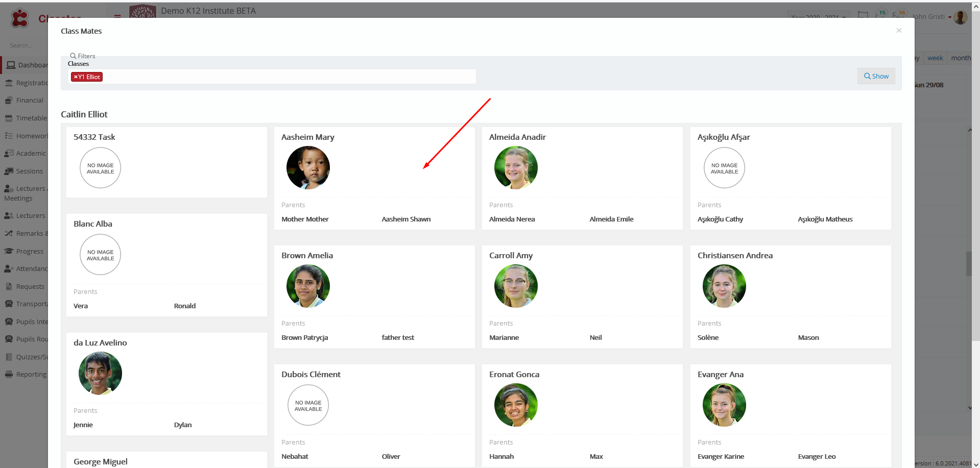Switch calendar to month view
Screen dimensions: 980x468
point(961,58)
